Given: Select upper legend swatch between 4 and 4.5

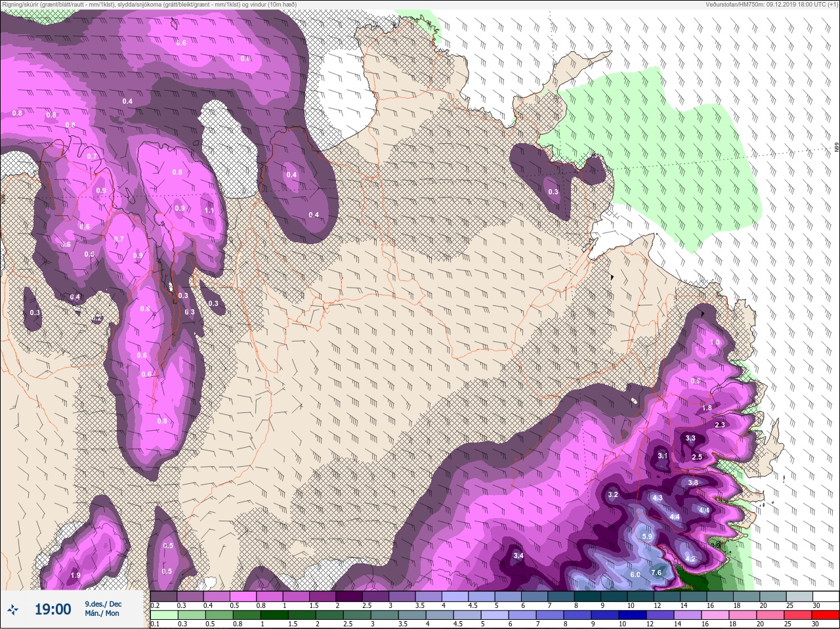Looking at the screenshot, I should coord(455,596).
